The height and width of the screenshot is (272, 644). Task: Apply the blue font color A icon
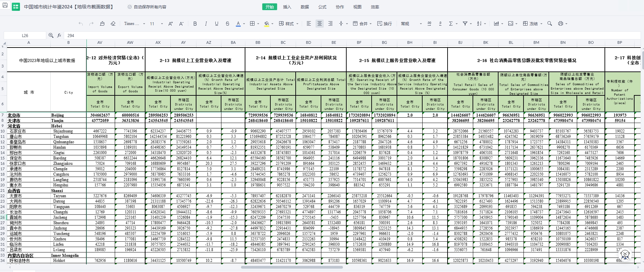pyautogui.click(x=238, y=24)
